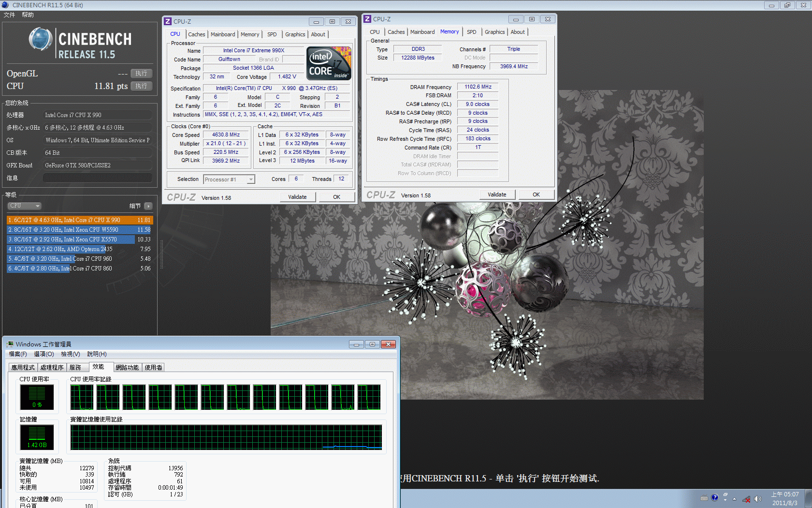Open the CINEBENCH File menu
812x508 pixels.
[9, 15]
